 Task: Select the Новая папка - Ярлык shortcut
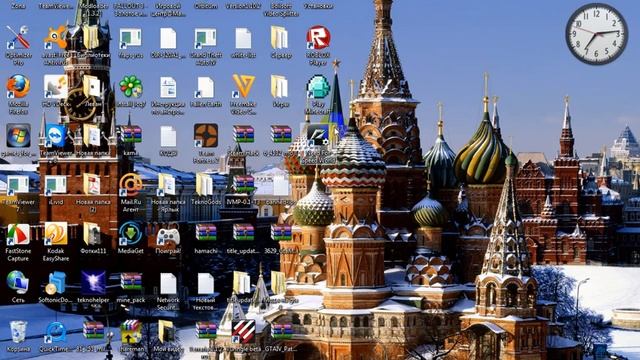(167, 184)
